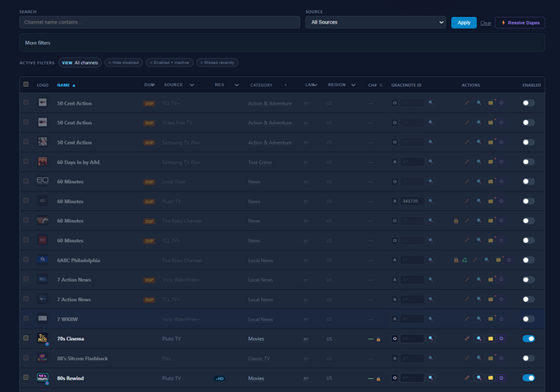Check the select-all checkbox in header
Viewport: 560px width, 392px height.
pyautogui.click(x=26, y=84)
